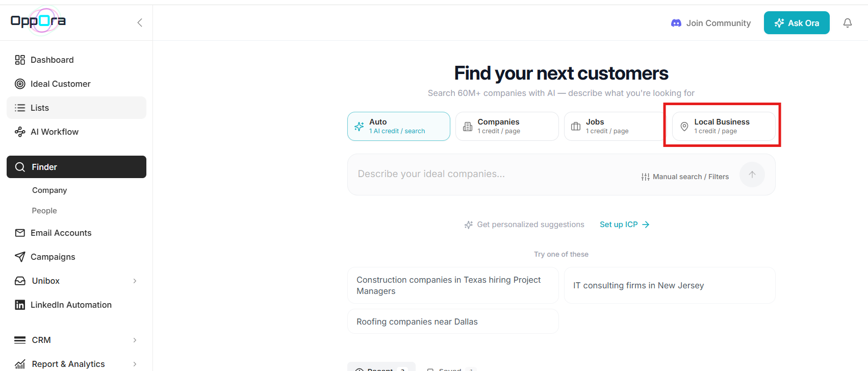Click the notification bell icon
The width and height of the screenshot is (868, 371).
coord(848,23)
